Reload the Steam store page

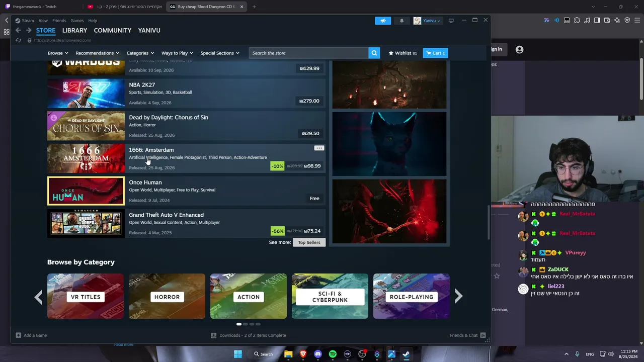18,40
